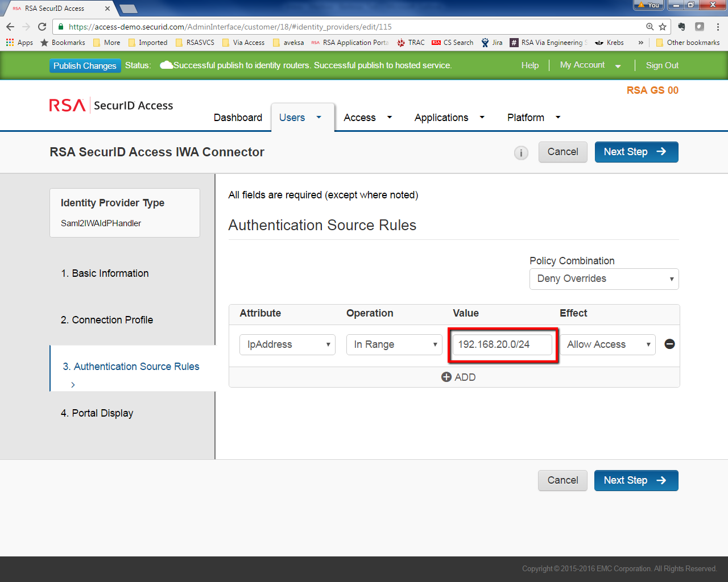
Task: Click the ADD plus icon below the rule
Action: point(446,377)
